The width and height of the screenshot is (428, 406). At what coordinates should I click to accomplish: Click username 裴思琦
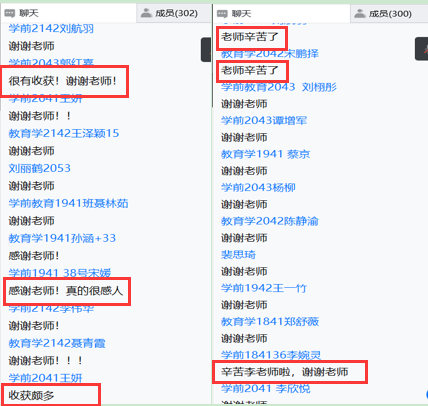point(238,255)
